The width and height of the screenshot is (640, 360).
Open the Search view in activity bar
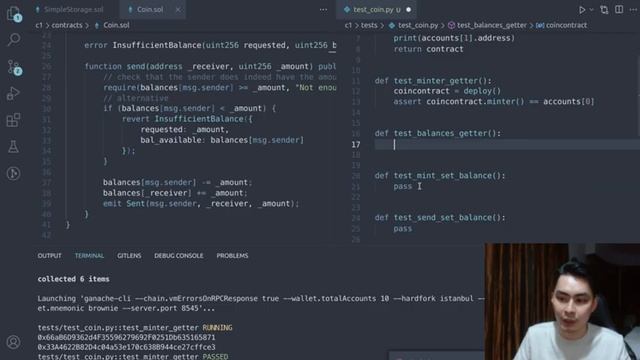[x=13, y=40]
